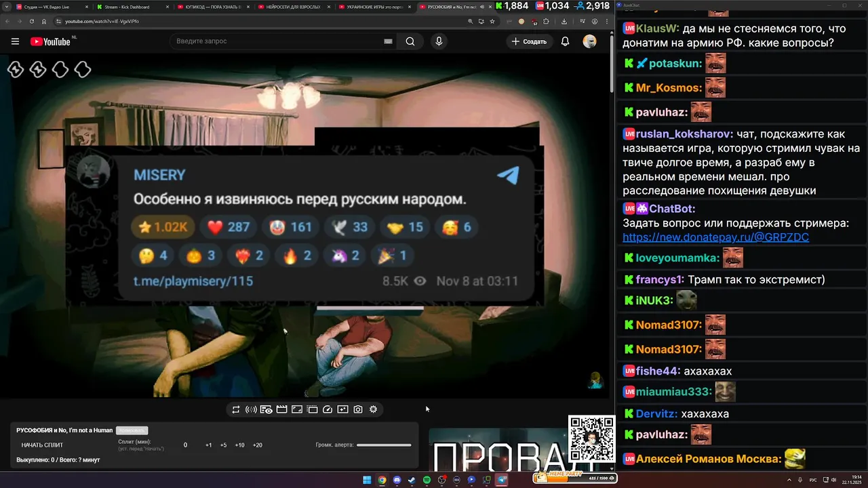Open browser extensions puzzle icon
Image resolution: width=868 pixels, height=488 pixels.
tap(546, 21)
